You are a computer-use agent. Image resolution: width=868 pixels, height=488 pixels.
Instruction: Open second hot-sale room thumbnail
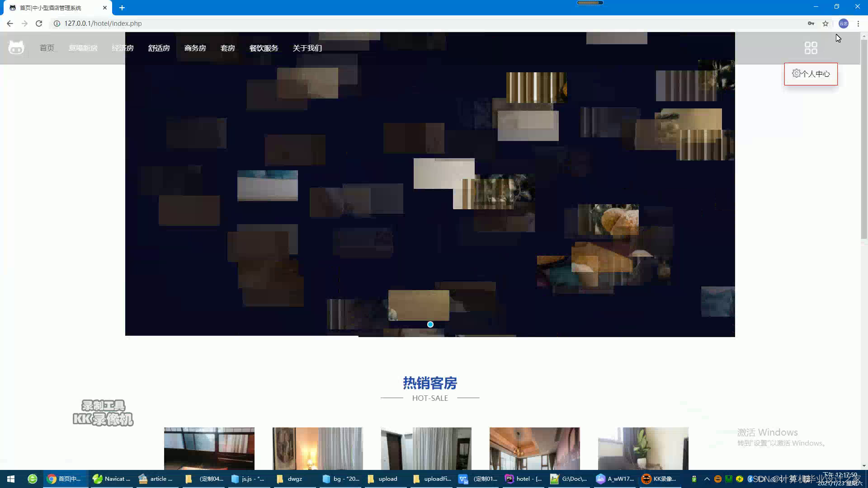[x=318, y=449]
